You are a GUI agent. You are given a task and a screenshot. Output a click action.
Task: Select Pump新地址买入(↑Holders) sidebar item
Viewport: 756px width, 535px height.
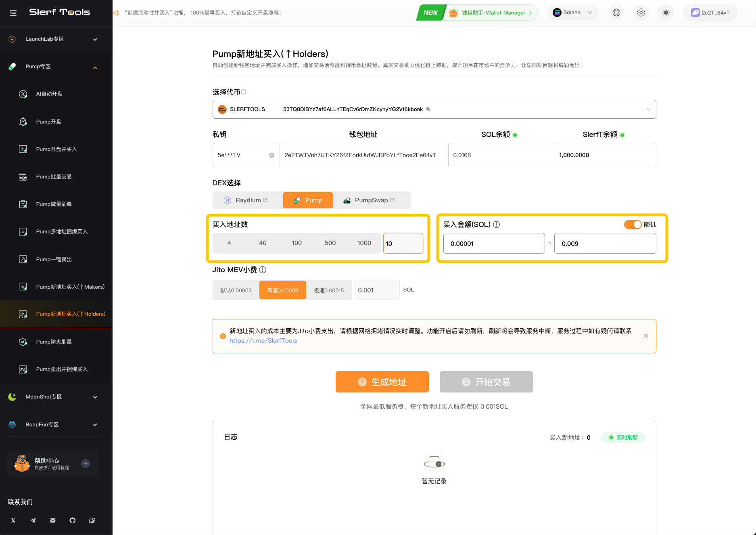click(x=56, y=314)
